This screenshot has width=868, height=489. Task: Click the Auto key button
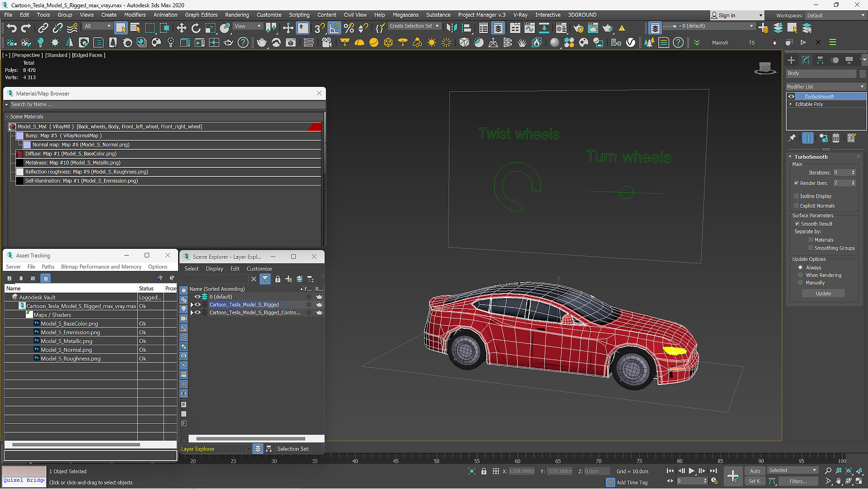755,471
